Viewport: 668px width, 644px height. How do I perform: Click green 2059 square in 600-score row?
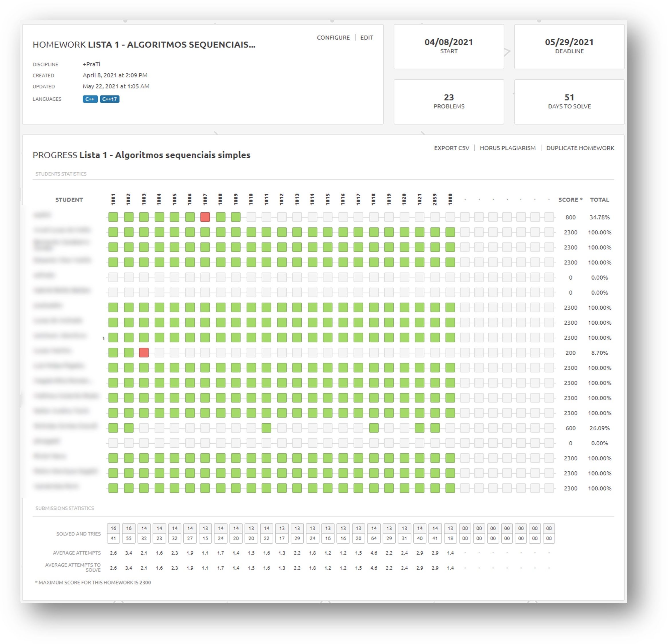(x=435, y=428)
